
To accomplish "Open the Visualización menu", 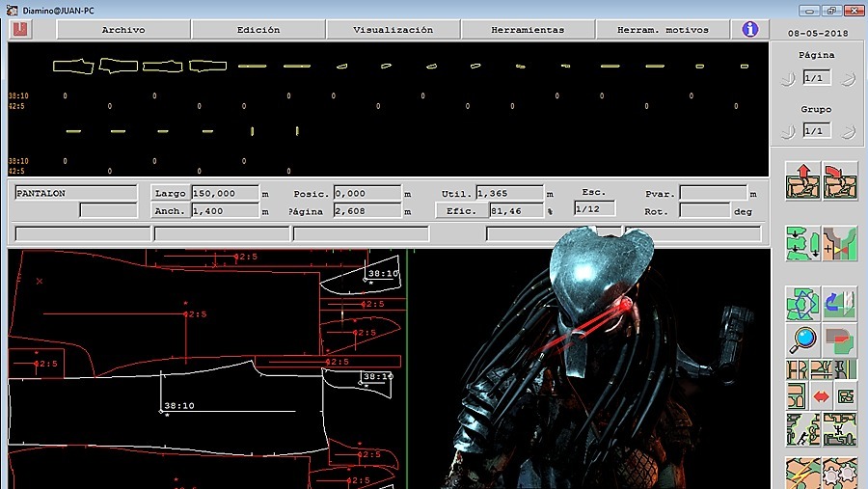I will (393, 30).
